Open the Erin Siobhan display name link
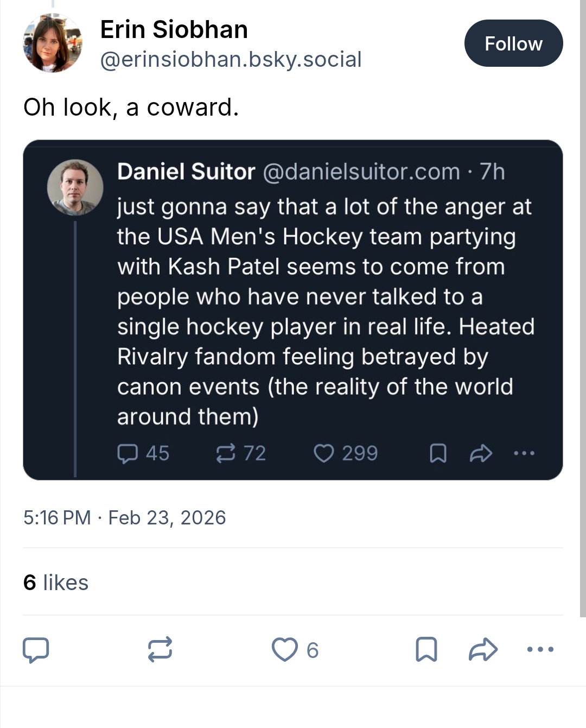This screenshot has height=728, width=586. click(x=174, y=29)
